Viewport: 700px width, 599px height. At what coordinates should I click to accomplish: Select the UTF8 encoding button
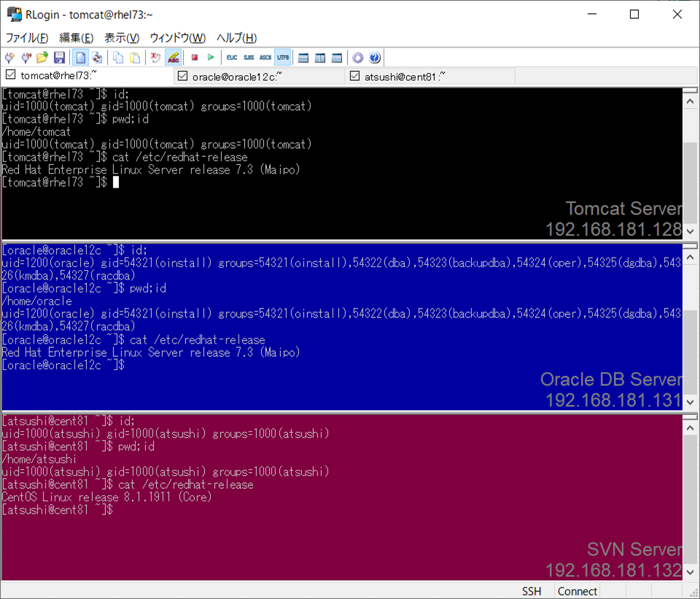(x=283, y=58)
